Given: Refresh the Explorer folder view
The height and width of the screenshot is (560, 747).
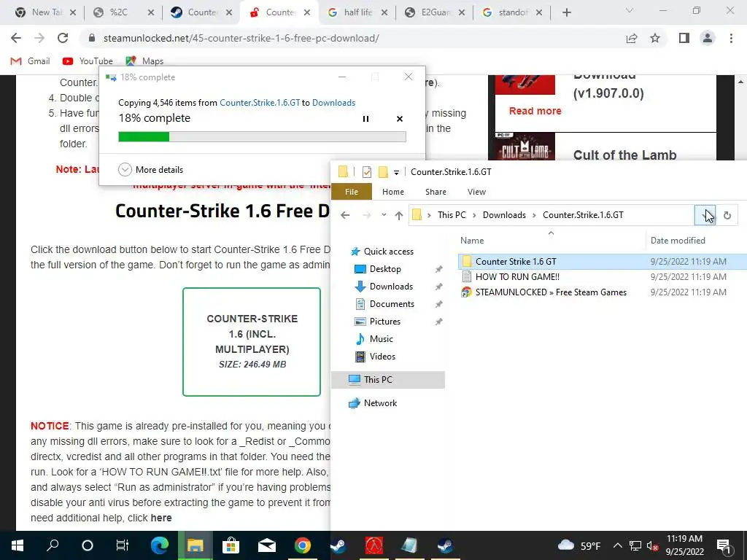Looking at the screenshot, I should (x=727, y=215).
